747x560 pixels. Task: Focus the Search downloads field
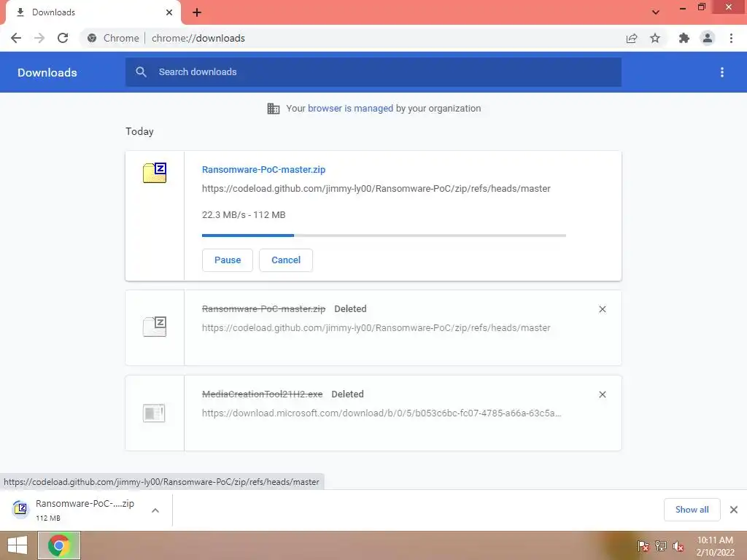pos(373,72)
